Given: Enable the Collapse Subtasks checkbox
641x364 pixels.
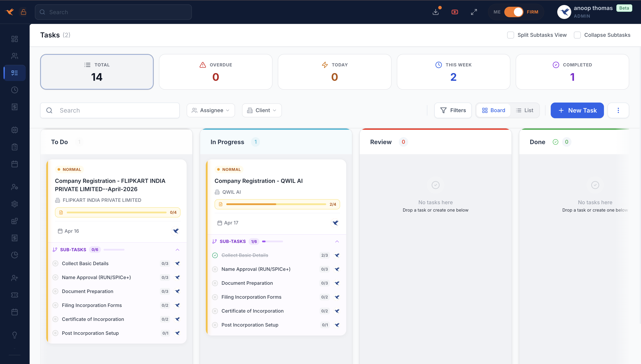Looking at the screenshot, I should pos(577,35).
